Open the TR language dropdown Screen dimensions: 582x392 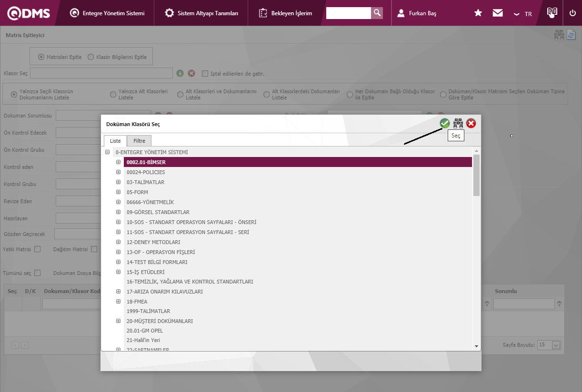point(523,14)
